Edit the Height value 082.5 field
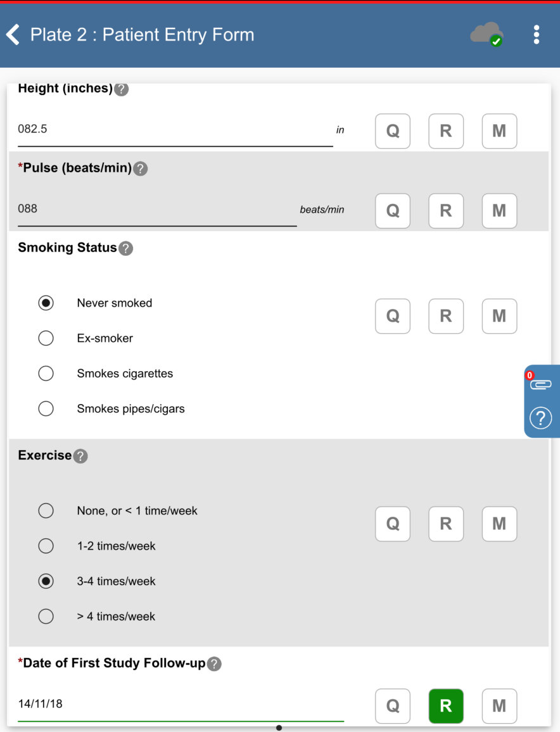560x732 pixels. click(x=175, y=130)
